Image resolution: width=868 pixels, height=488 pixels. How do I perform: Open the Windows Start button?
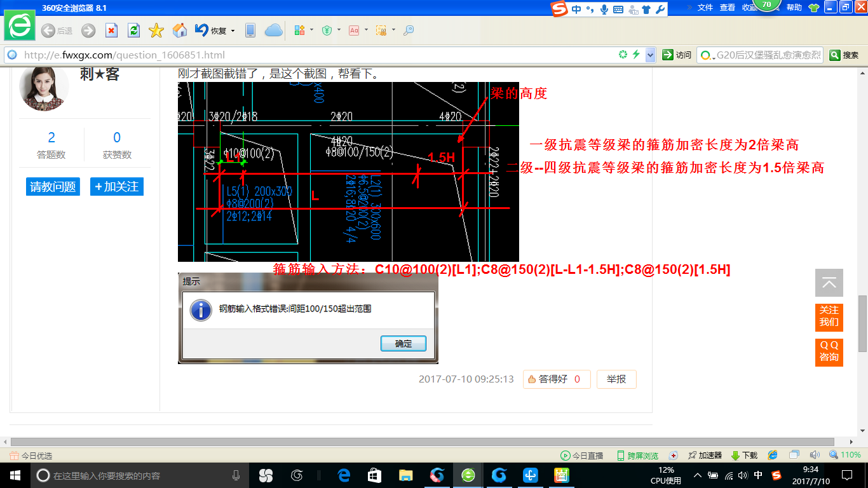pyautogui.click(x=15, y=475)
